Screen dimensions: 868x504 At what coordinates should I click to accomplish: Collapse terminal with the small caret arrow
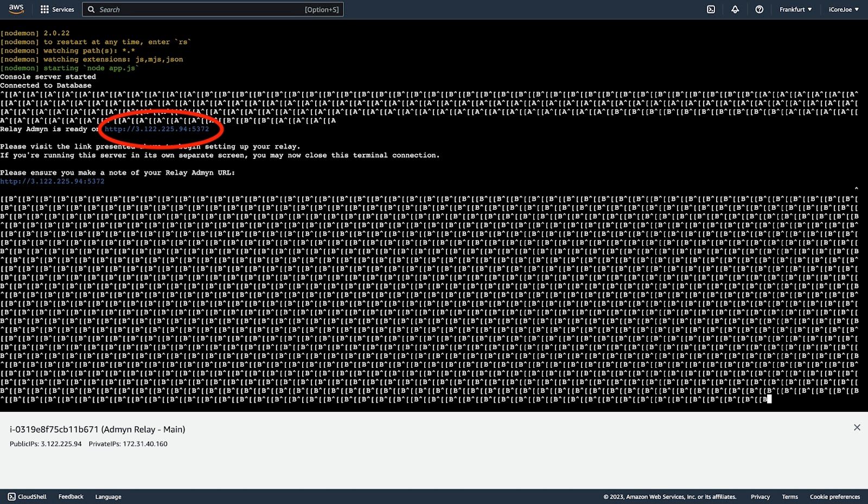857,189
